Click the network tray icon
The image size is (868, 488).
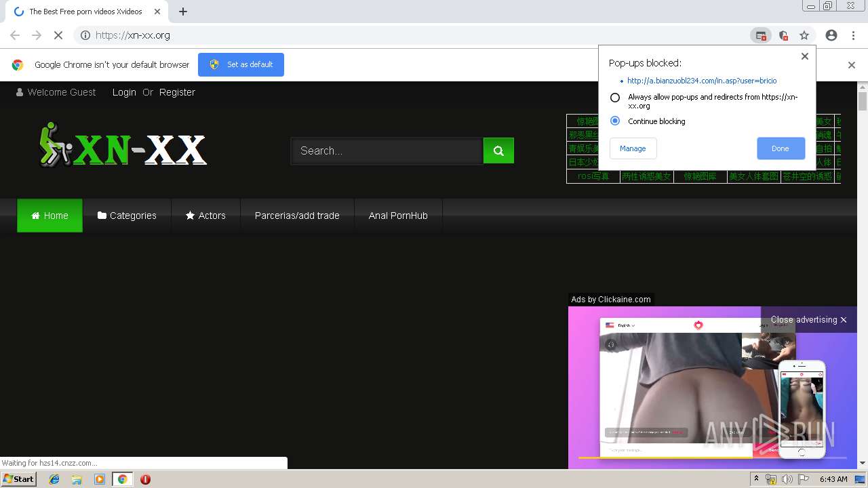click(771, 479)
